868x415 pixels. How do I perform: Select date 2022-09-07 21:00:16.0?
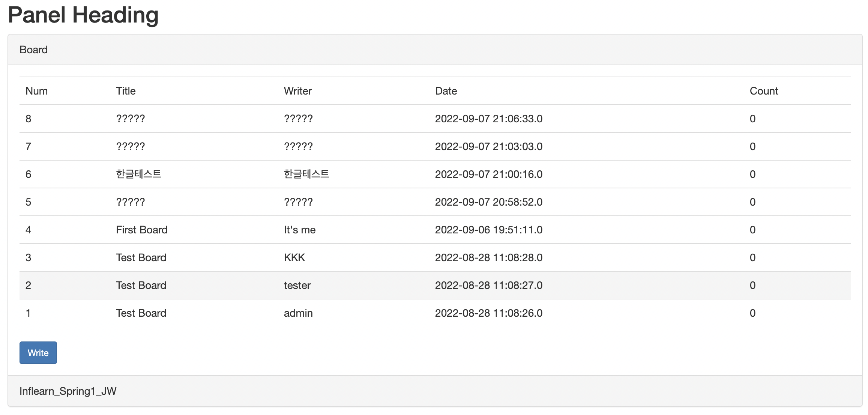[x=489, y=174]
